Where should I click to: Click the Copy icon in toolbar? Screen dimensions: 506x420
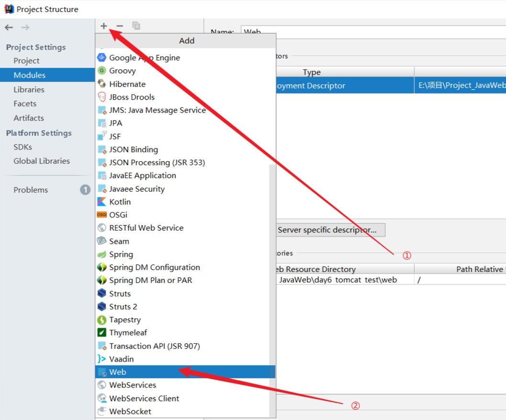pyautogui.click(x=136, y=26)
